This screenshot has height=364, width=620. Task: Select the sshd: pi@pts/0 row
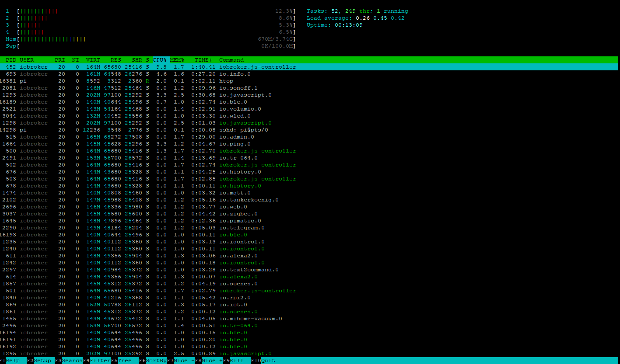click(309, 130)
